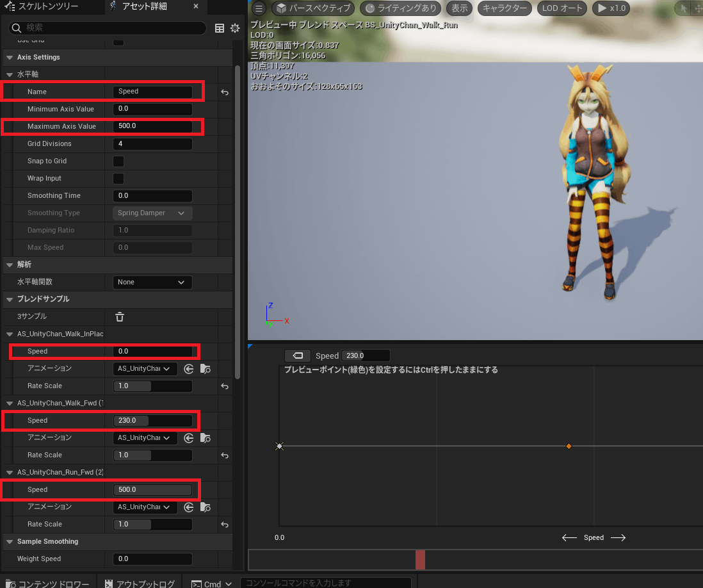Open Run_Fwd animation asset dropdown

pos(145,507)
